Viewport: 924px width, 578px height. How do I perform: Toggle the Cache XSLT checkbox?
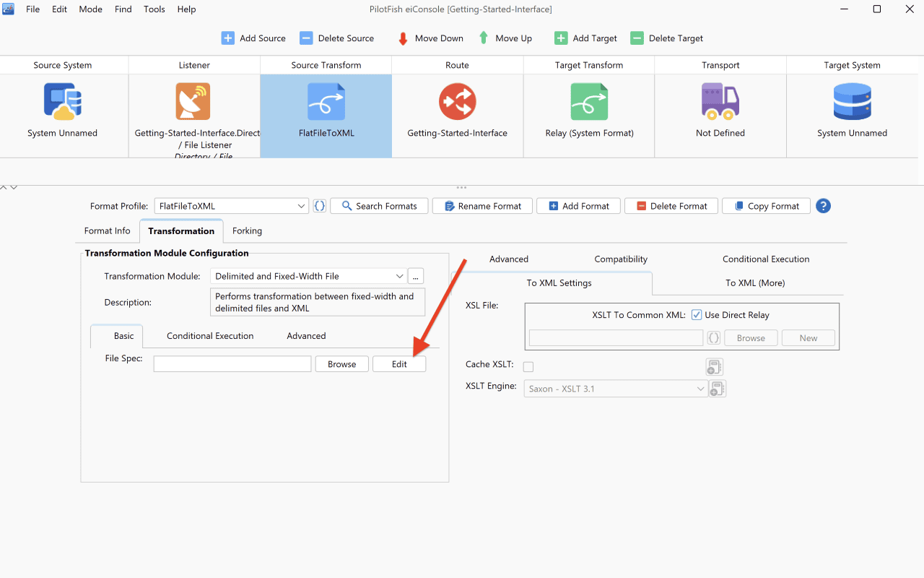pos(528,367)
